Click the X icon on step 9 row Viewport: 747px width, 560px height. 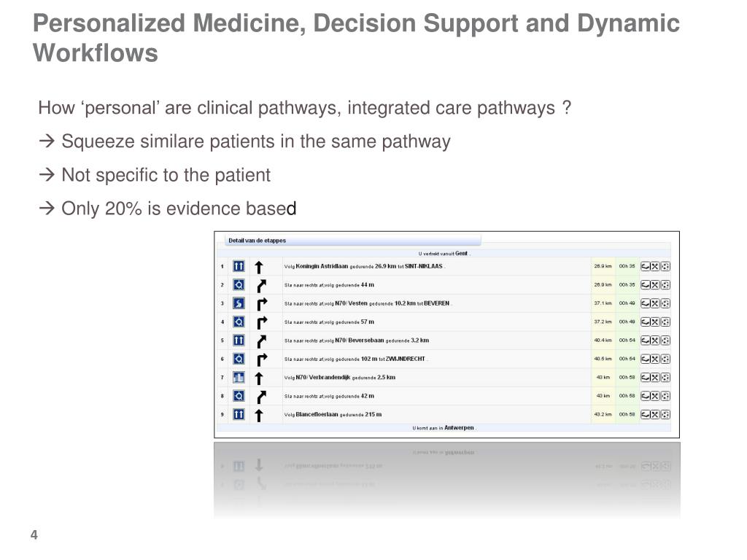[656, 415]
